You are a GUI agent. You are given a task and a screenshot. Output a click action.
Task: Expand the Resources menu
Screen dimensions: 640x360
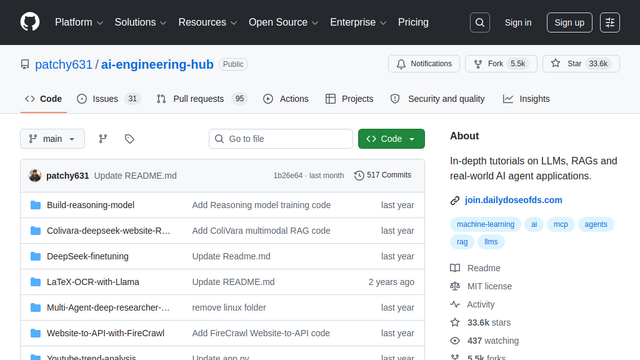click(207, 22)
